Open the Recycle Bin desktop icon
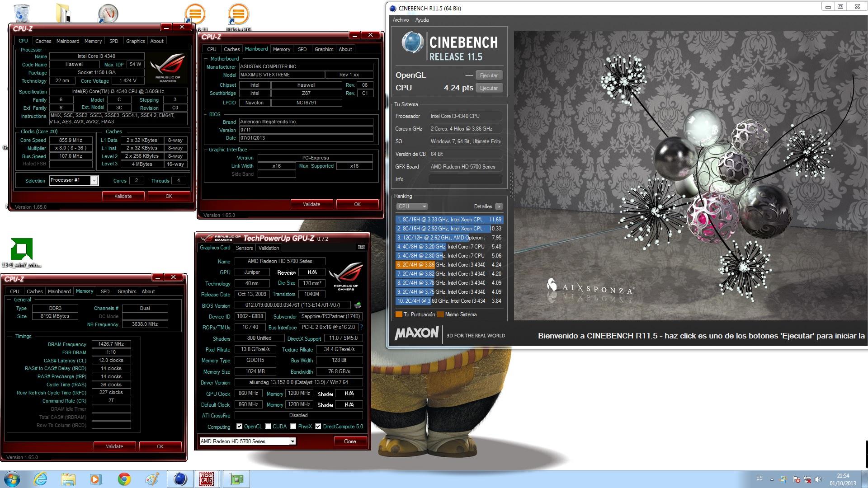Viewport: 868px width, 488px height. coord(21,13)
